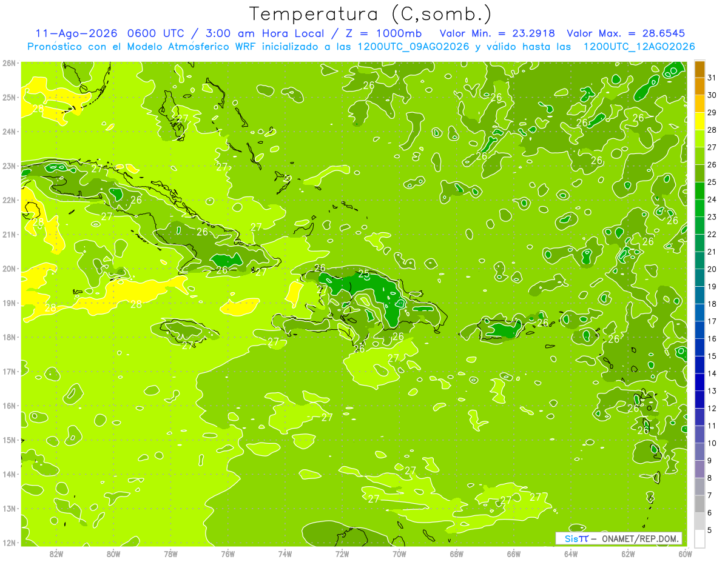Viewport: 728px width, 562px height.
Task: Click the '1200UTC_12AGO2026' valid-until time
Action: click(x=639, y=47)
